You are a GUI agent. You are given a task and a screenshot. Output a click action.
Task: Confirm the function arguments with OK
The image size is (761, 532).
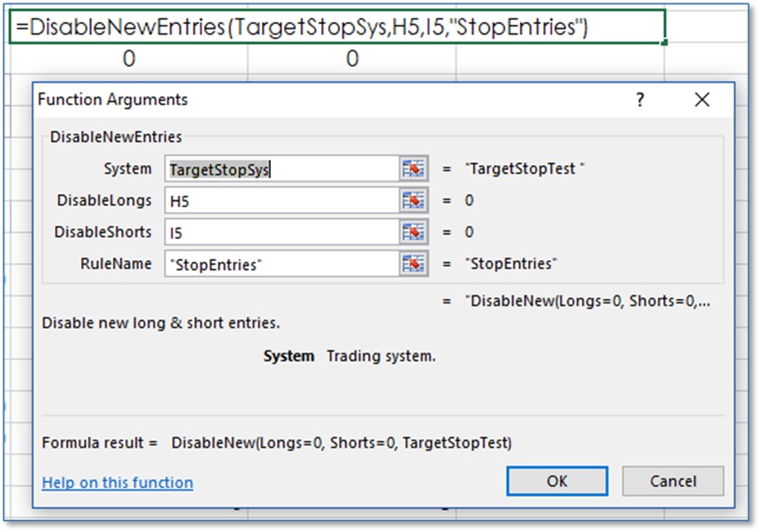point(556,482)
